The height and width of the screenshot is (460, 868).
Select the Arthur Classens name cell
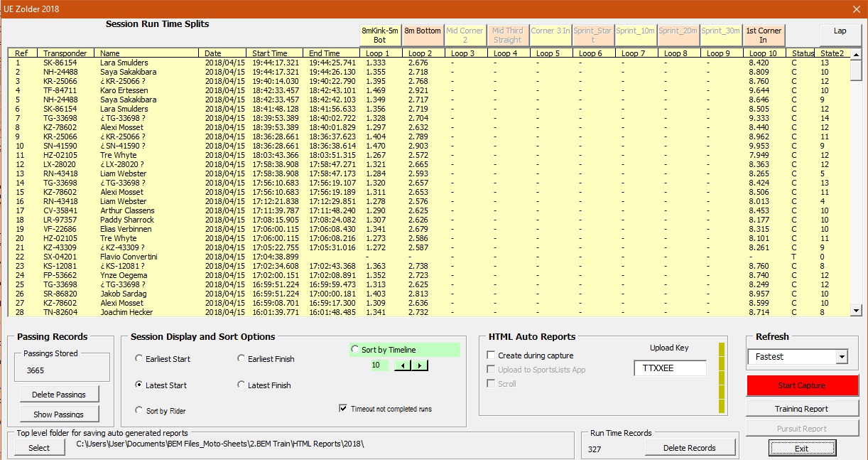point(127,210)
